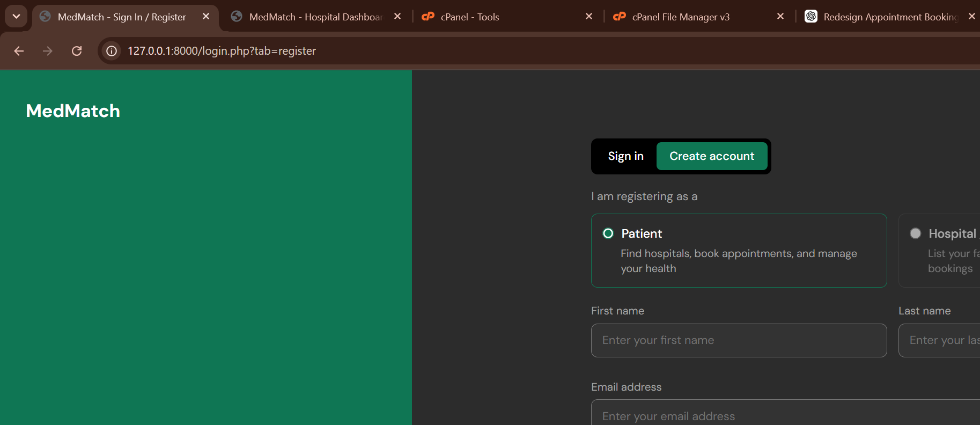Close the cPanel File Manager v3 tab
The image size is (980, 425).
780,17
